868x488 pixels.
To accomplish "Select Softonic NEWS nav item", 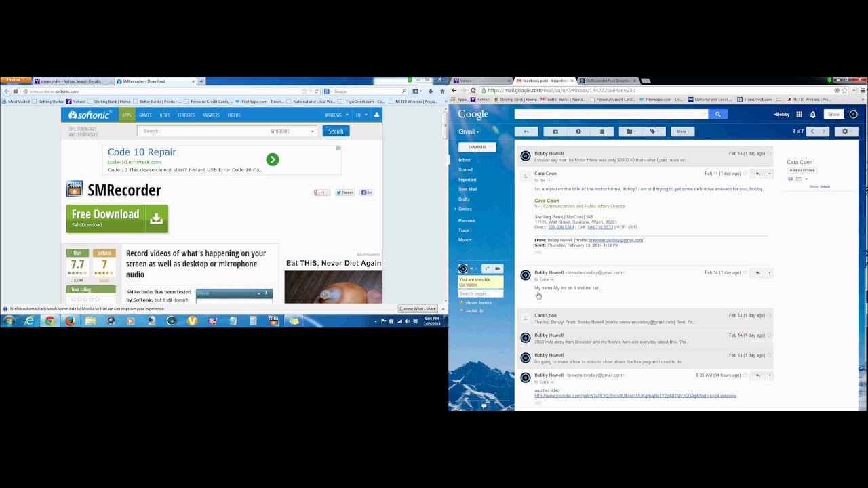I will click(x=165, y=115).
